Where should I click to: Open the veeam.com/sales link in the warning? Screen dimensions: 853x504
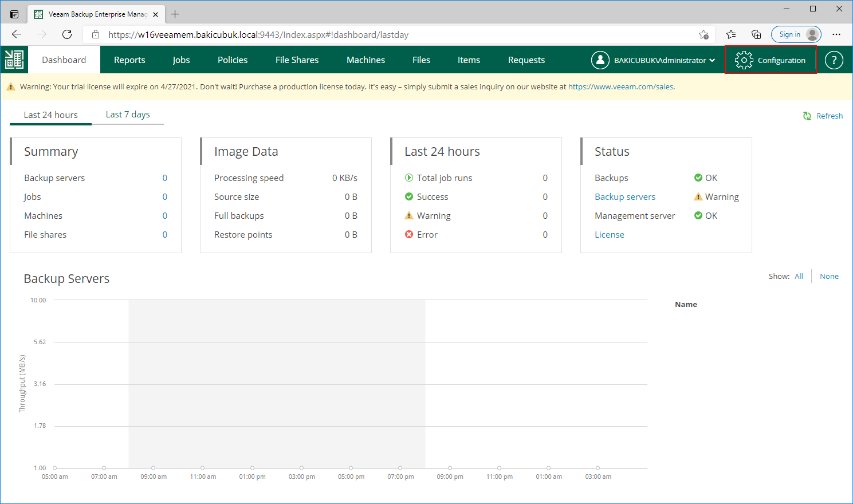coord(621,87)
